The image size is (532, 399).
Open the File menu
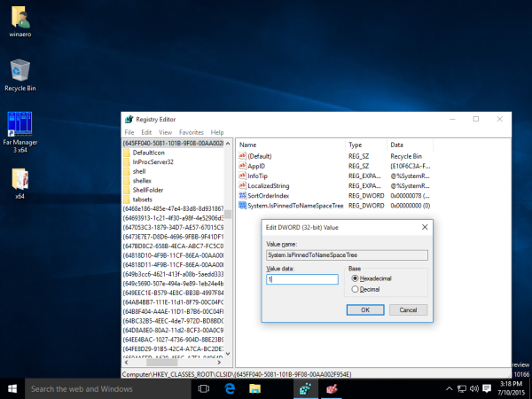[x=129, y=132]
